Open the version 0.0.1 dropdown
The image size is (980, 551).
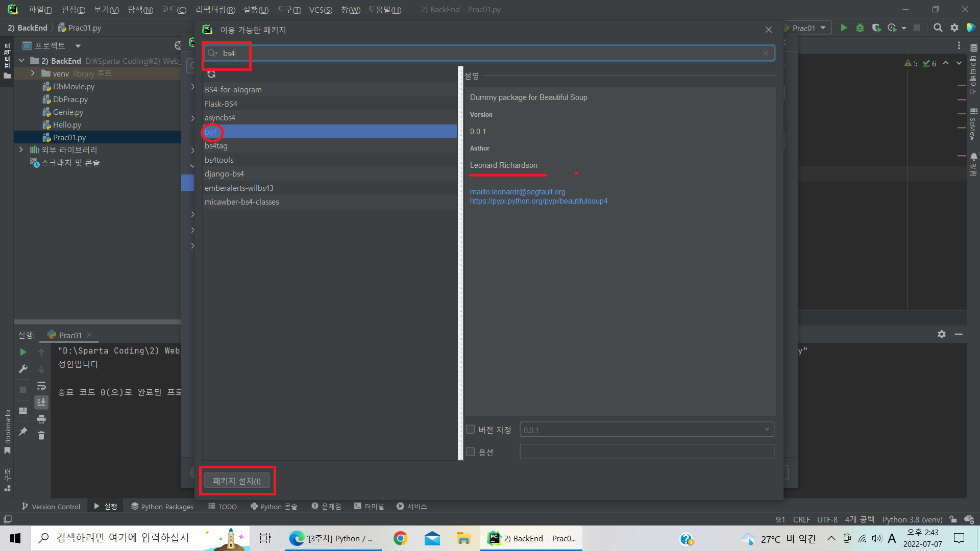(767, 430)
